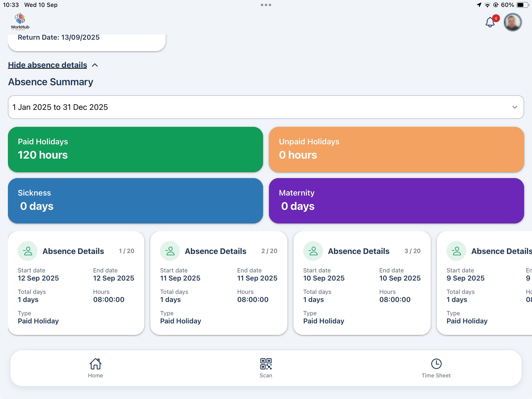Image resolution: width=532 pixels, height=399 pixels.
Task: Go to the Home tab label
Action: [95, 375]
